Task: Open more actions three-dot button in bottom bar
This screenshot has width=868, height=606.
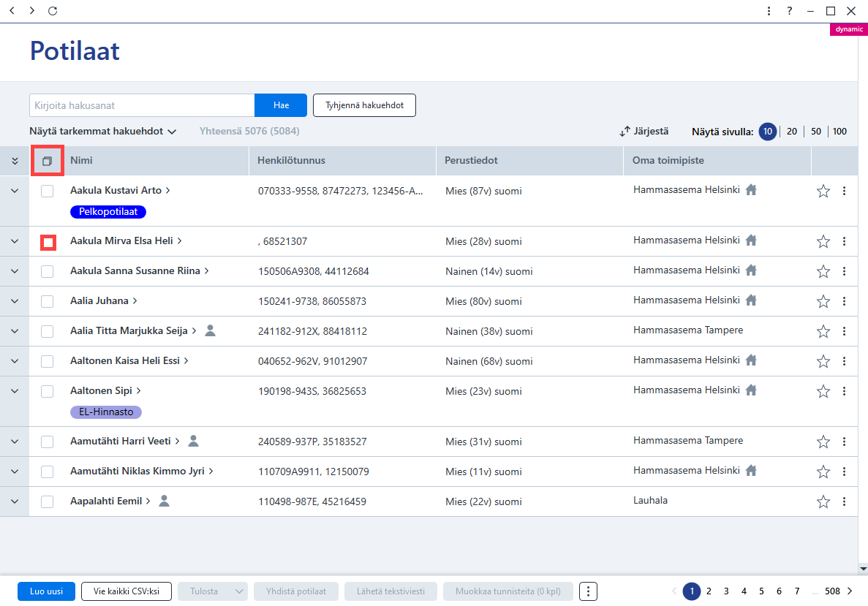Action: click(x=589, y=591)
